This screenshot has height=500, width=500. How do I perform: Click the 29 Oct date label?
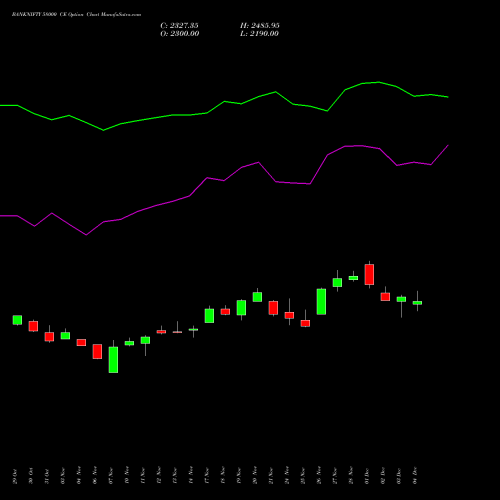pos(15,476)
